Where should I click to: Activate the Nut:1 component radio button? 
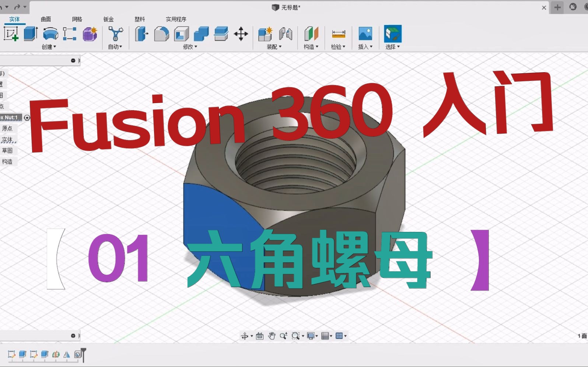[x=27, y=118]
